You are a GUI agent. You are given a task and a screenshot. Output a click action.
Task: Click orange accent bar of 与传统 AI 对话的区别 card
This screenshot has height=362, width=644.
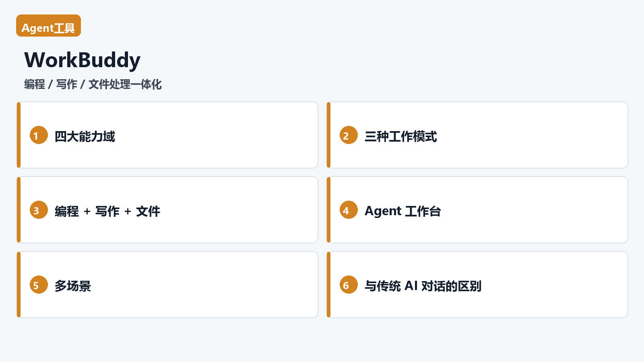pyautogui.click(x=328, y=285)
